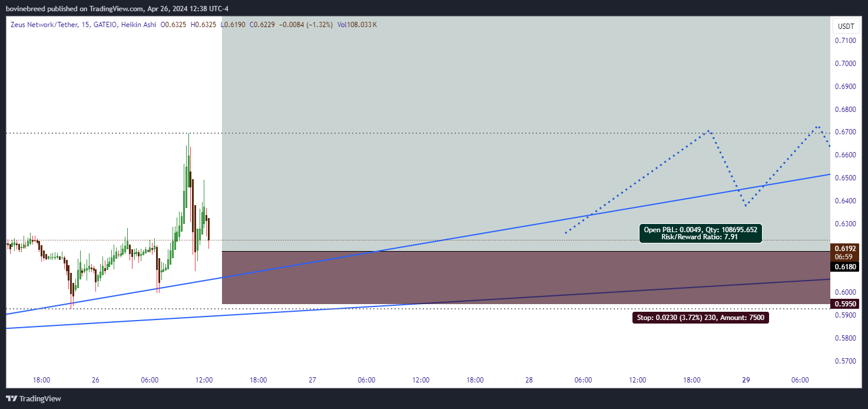868x409 pixels.
Task: Select the blue dotted projection path
Action: click(x=698, y=180)
